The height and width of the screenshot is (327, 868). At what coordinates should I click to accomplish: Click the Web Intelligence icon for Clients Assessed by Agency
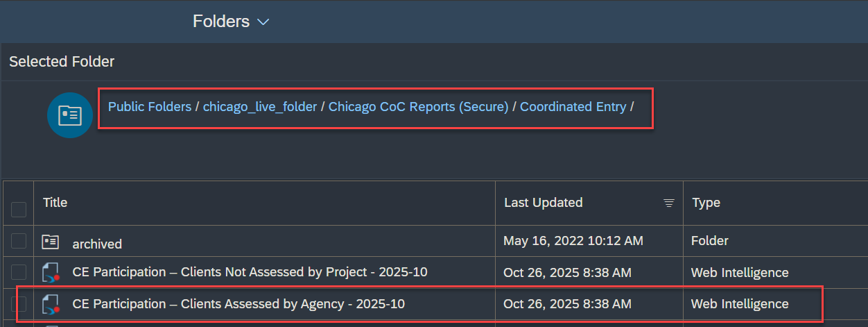click(x=51, y=304)
